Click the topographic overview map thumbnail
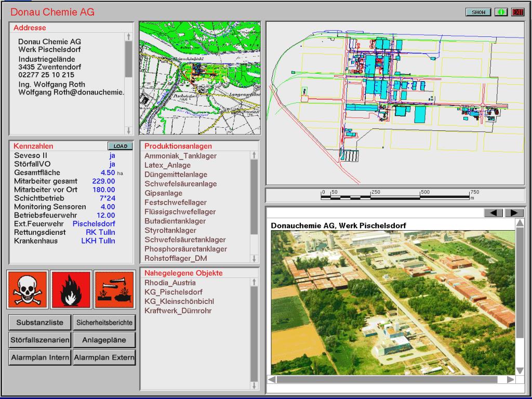Viewport: 532px width, 399px height. pyautogui.click(x=200, y=78)
